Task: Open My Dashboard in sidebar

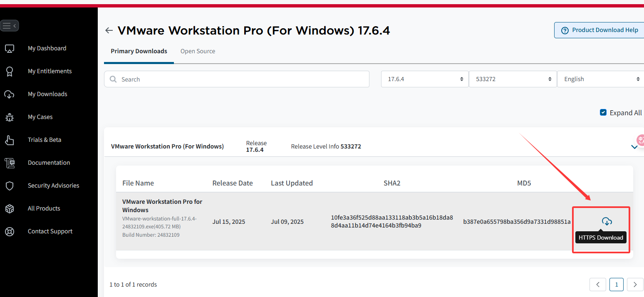Action: pyautogui.click(x=47, y=48)
